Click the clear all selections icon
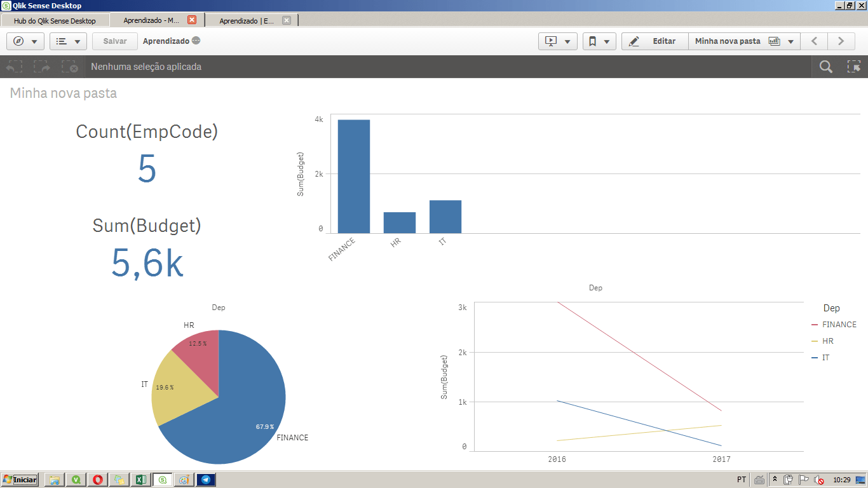Image resolution: width=868 pixels, height=488 pixels. 69,66
